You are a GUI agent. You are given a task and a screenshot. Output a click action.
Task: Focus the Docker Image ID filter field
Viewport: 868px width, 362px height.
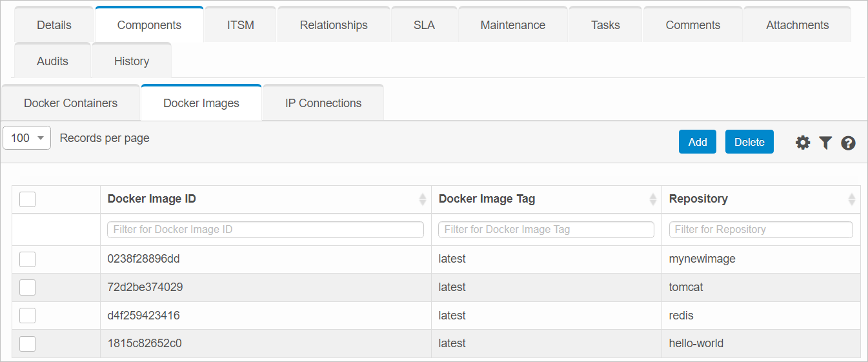click(x=265, y=230)
